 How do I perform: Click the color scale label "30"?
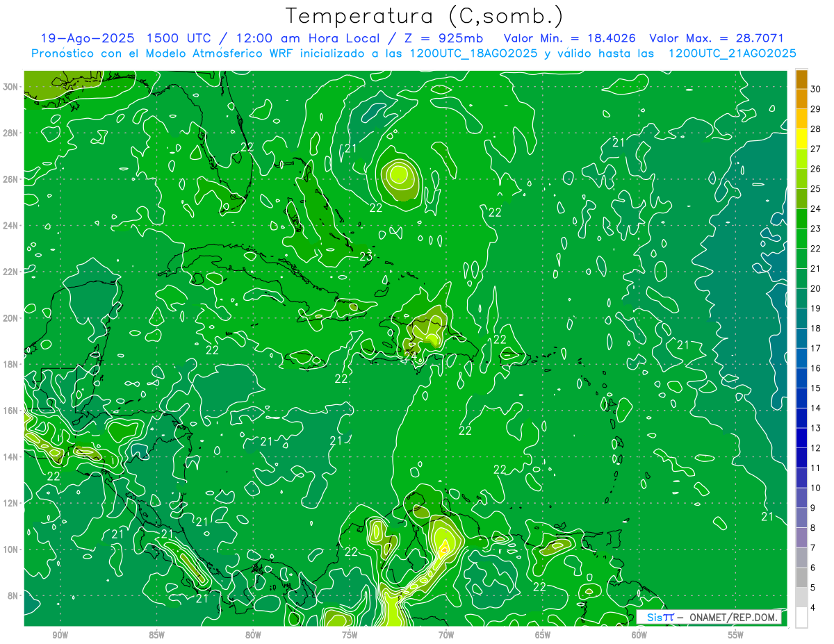click(x=815, y=89)
